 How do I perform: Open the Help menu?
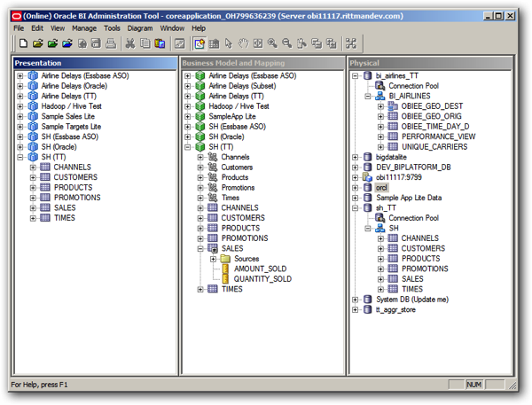point(199,28)
